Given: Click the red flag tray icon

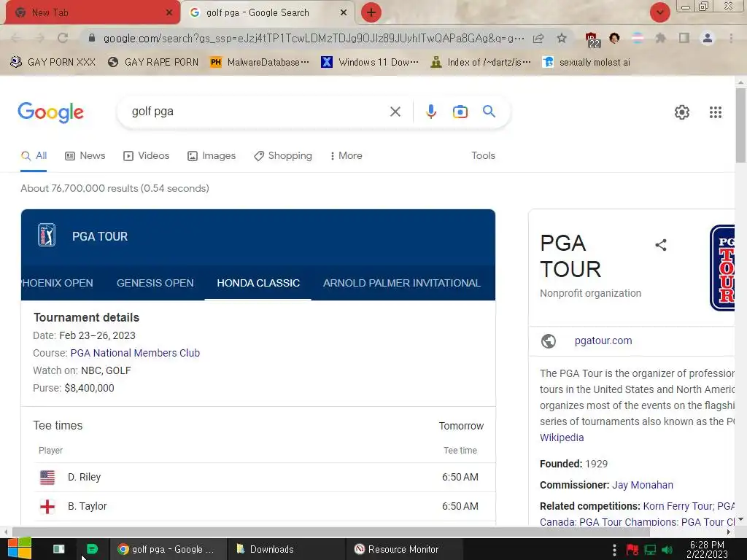Looking at the screenshot, I should [632, 550].
